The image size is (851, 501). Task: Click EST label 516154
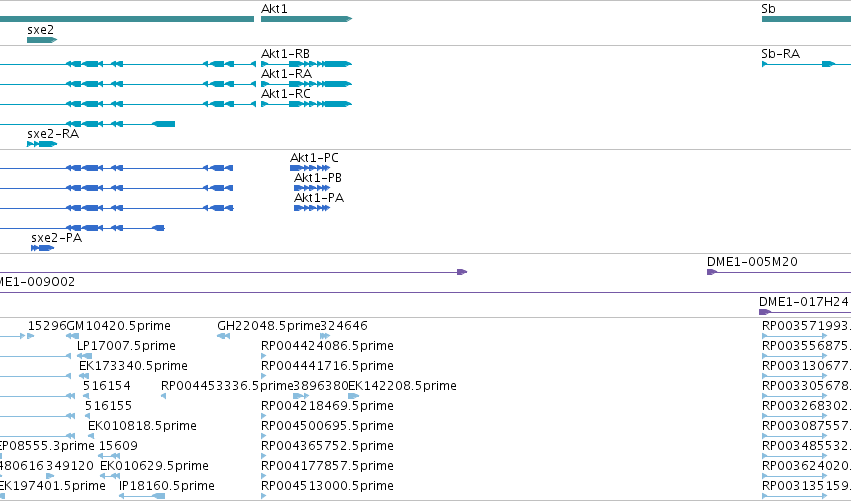pyautogui.click(x=107, y=386)
